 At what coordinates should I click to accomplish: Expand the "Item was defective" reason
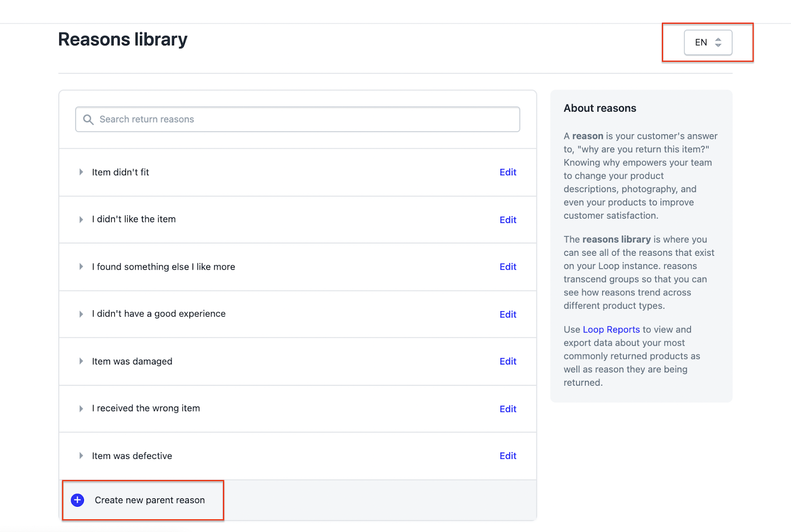81,456
